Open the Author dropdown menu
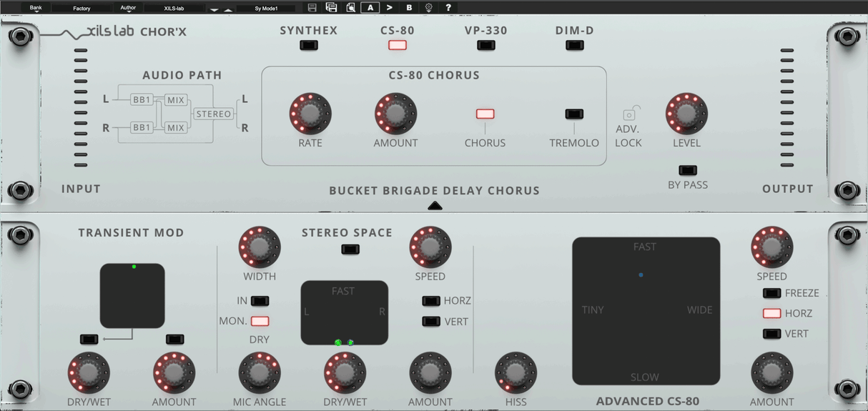This screenshot has width=868, height=411. tap(128, 9)
